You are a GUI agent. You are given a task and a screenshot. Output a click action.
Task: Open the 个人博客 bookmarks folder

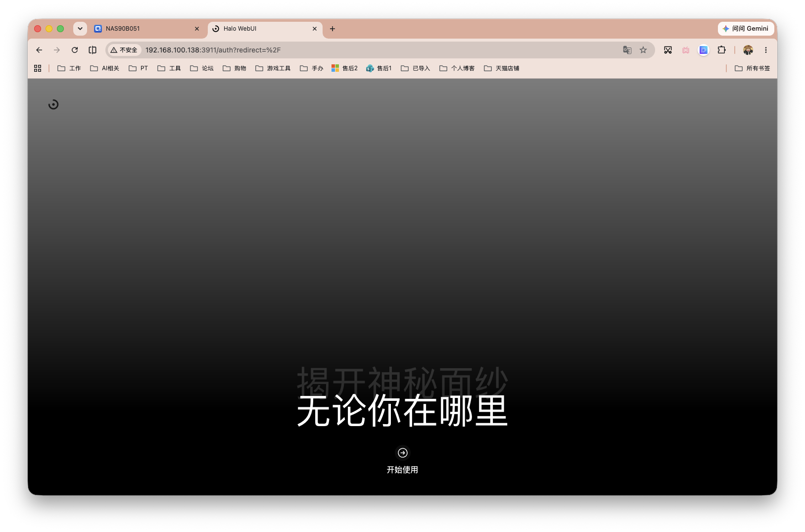457,68
